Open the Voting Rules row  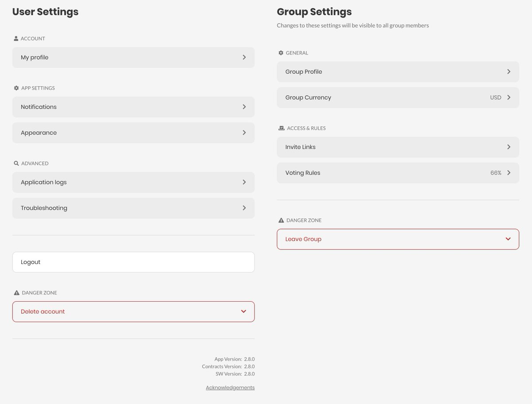pos(398,173)
